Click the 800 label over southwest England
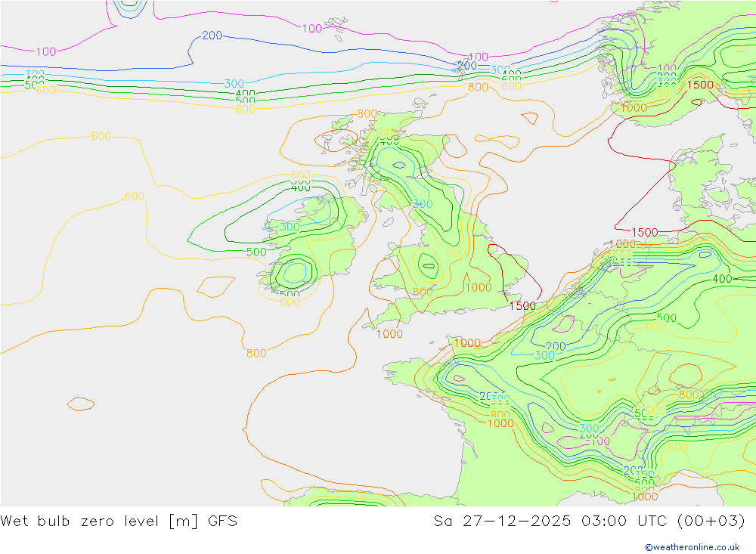Image resolution: width=756 pixels, height=554 pixels. tap(423, 292)
